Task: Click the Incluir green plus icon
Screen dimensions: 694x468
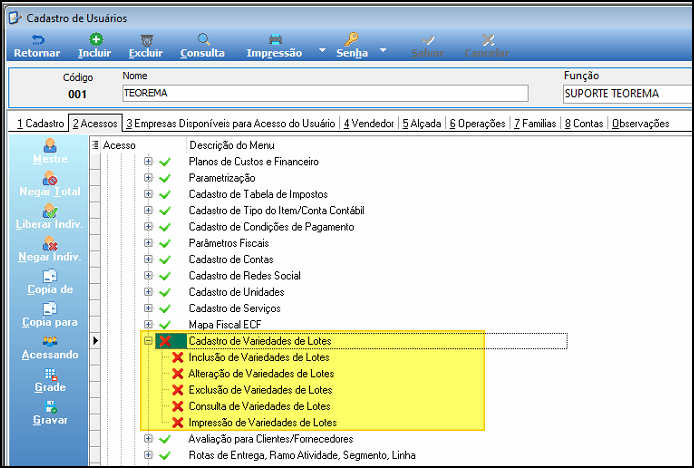Action: tap(96, 39)
